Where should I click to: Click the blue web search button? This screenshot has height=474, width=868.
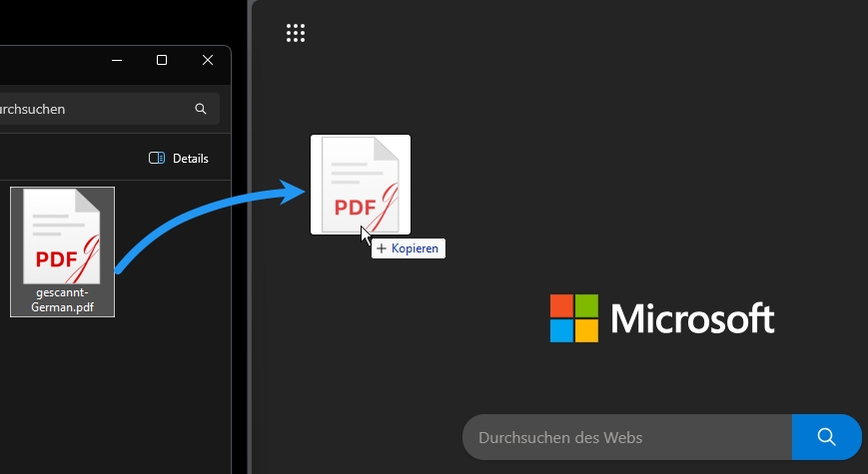(826, 437)
